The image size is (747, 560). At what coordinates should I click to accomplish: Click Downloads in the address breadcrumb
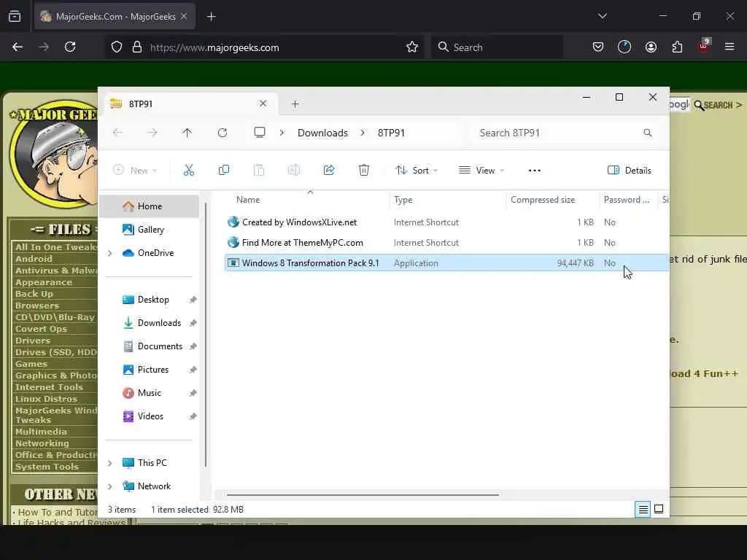coord(322,133)
